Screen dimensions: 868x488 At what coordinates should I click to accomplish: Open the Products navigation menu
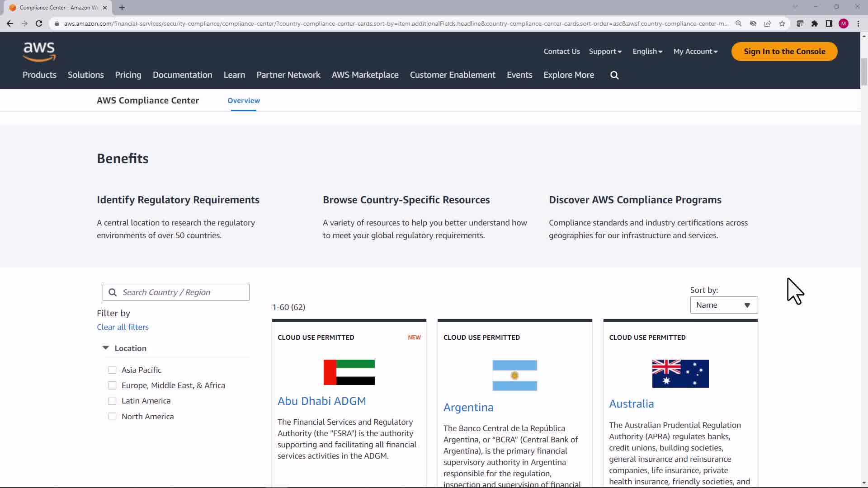39,75
